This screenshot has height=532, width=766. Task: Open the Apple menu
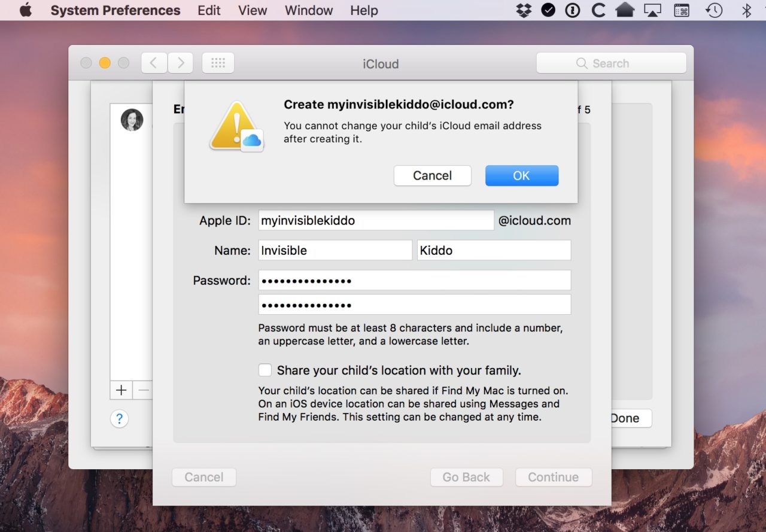(x=25, y=10)
